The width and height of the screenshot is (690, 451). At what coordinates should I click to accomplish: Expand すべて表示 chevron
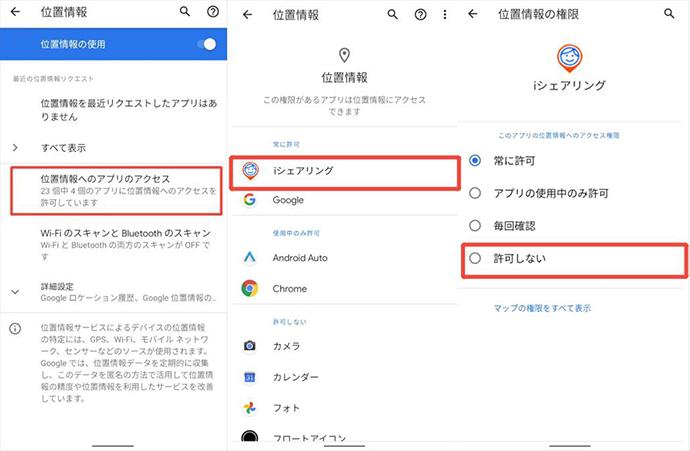tap(15, 148)
